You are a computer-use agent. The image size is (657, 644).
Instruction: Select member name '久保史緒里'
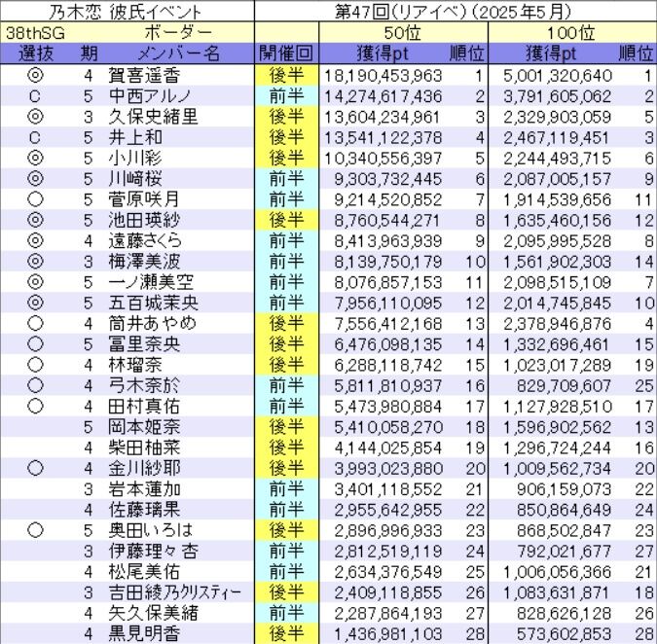[x=153, y=117]
